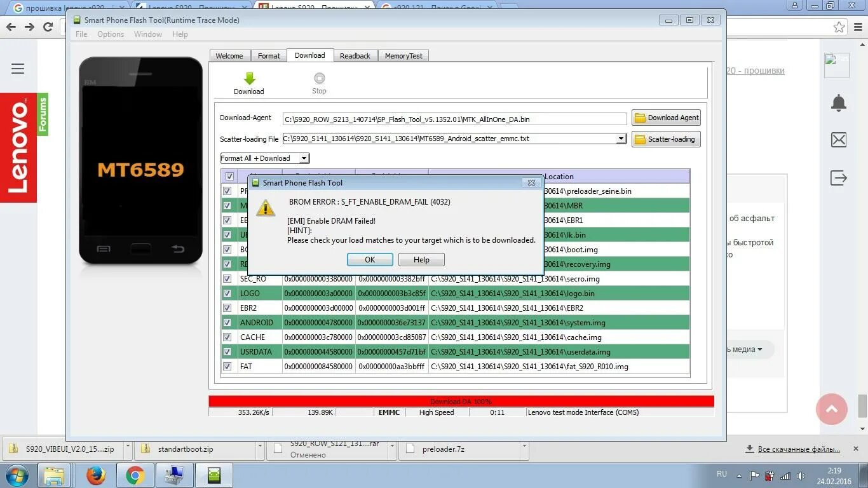
Task: Toggle the FAT row checkbox
Action: pos(227,367)
